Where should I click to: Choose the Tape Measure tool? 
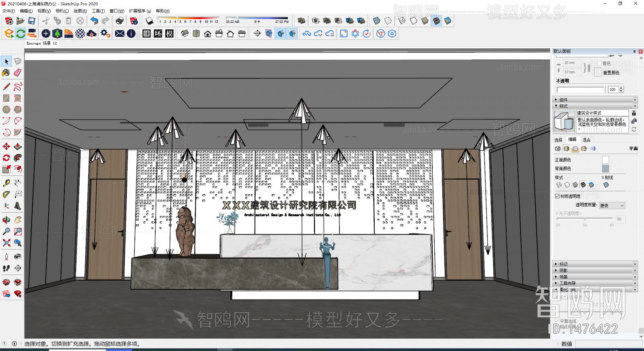click(6, 183)
